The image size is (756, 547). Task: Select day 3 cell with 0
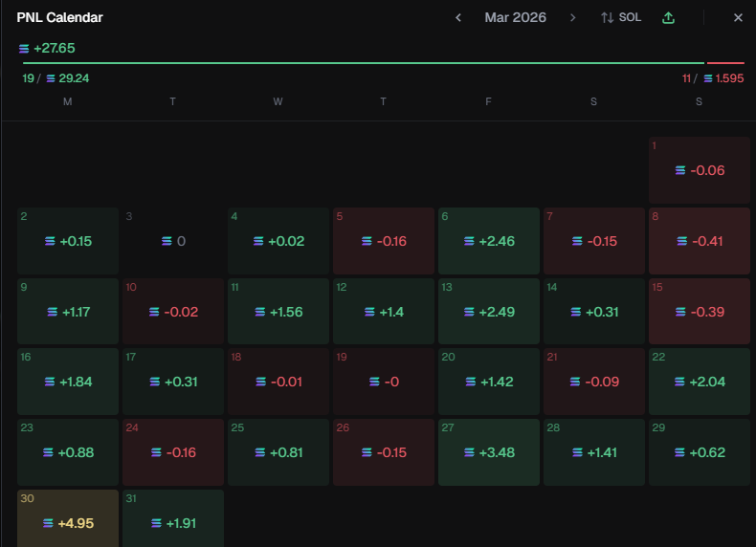(x=173, y=241)
